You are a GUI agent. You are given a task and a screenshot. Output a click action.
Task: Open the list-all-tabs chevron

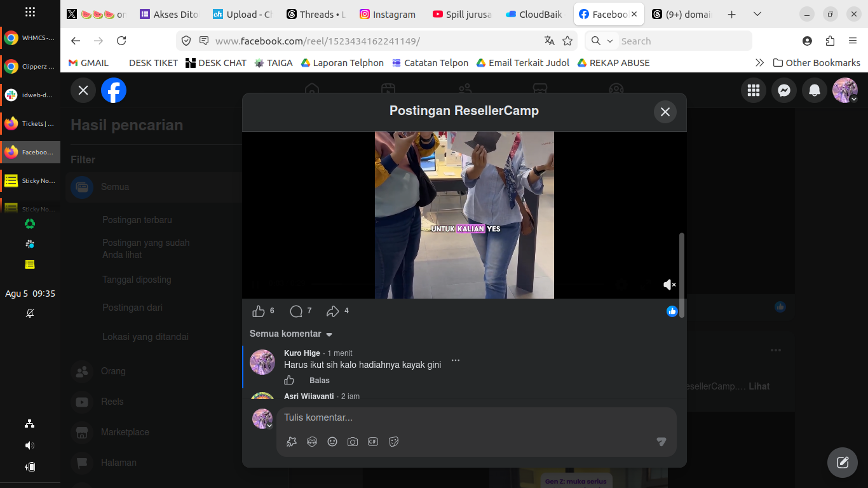[757, 14]
